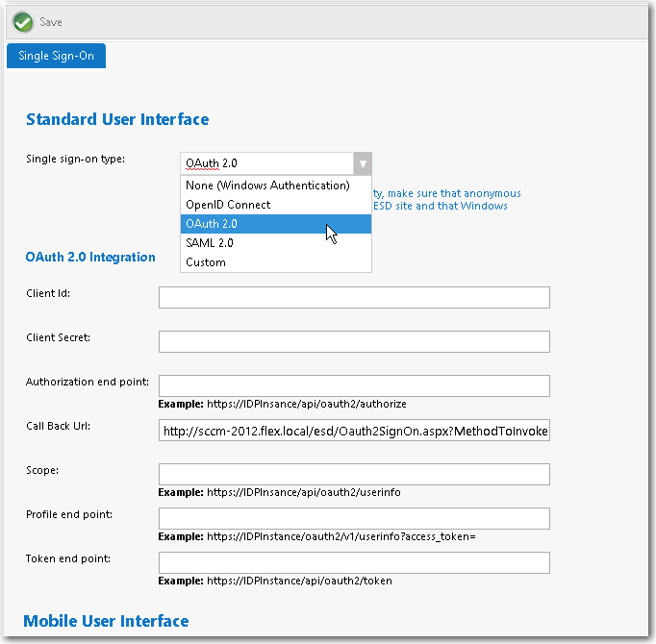Screen dimensions: 656x644
Task: Click the Scope input box
Action: tap(354, 474)
